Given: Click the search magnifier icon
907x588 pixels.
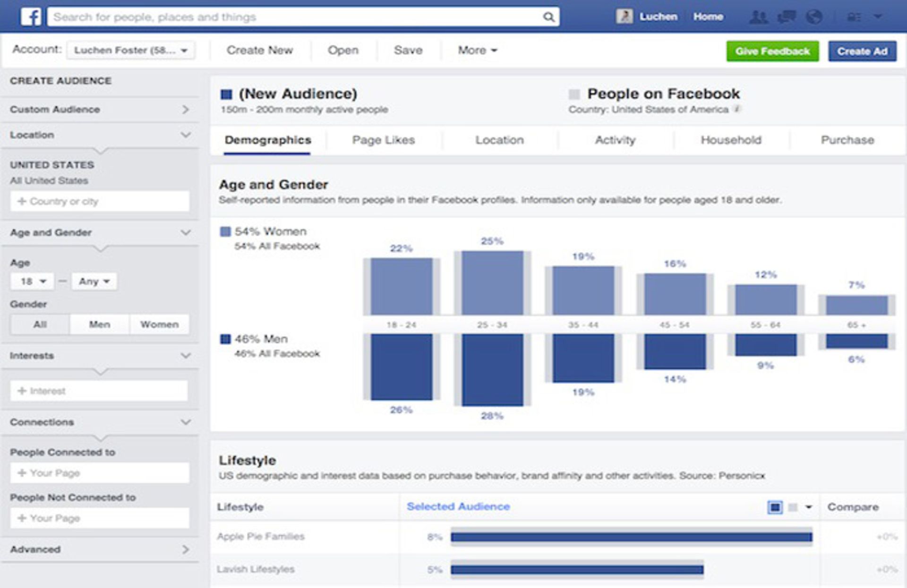Looking at the screenshot, I should pos(549,17).
